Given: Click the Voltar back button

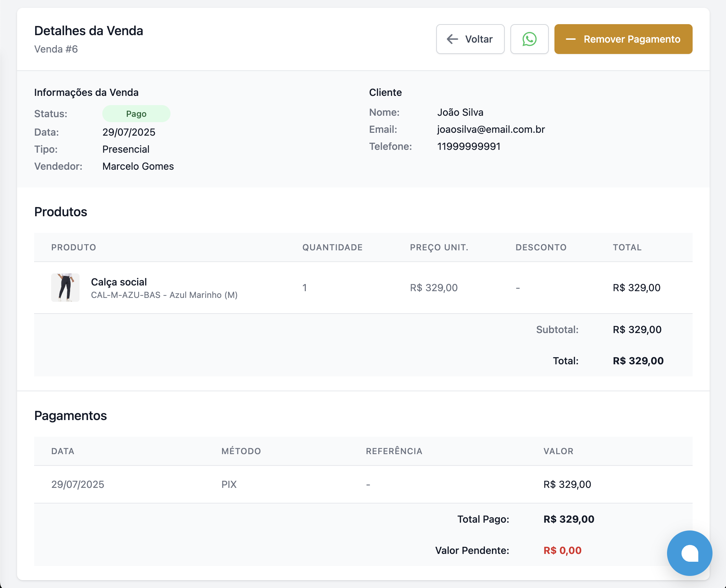Looking at the screenshot, I should 470,39.
